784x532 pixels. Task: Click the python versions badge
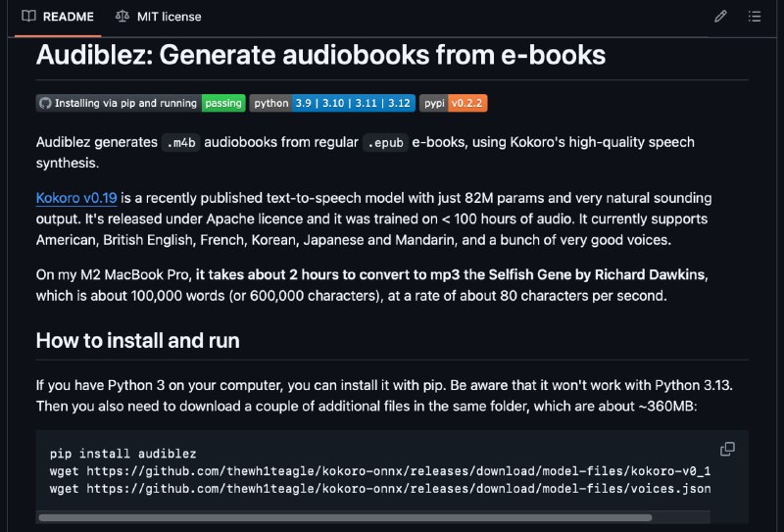332,103
